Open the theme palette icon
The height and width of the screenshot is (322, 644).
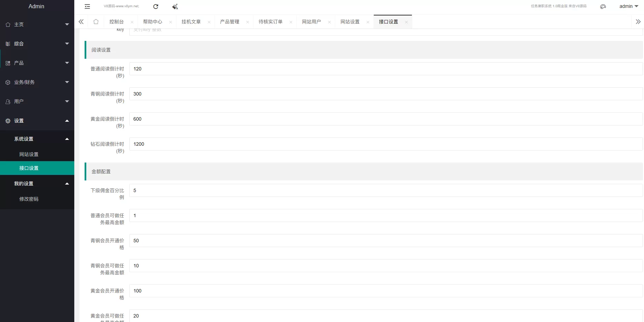click(603, 7)
